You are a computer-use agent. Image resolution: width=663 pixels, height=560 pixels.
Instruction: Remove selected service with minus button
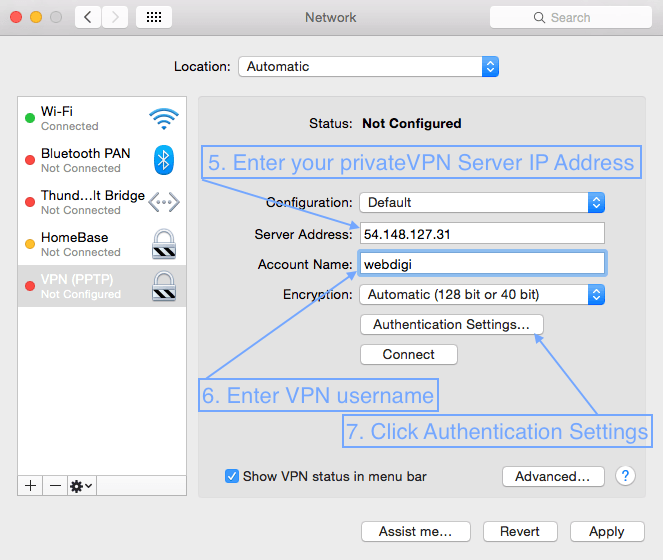[55, 486]
